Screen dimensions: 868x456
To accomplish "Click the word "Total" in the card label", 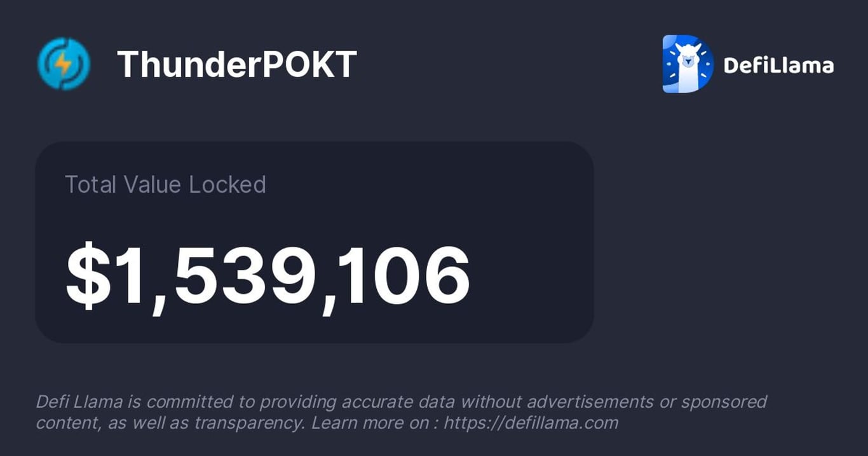I will (91, 184).
